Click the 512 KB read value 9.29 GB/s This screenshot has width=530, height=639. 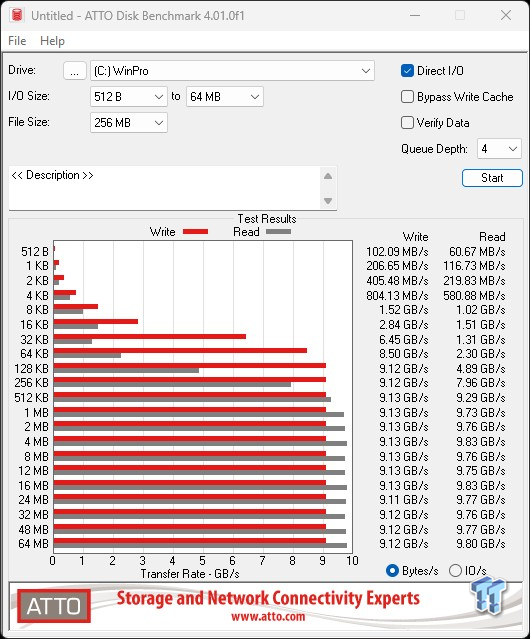481,398
